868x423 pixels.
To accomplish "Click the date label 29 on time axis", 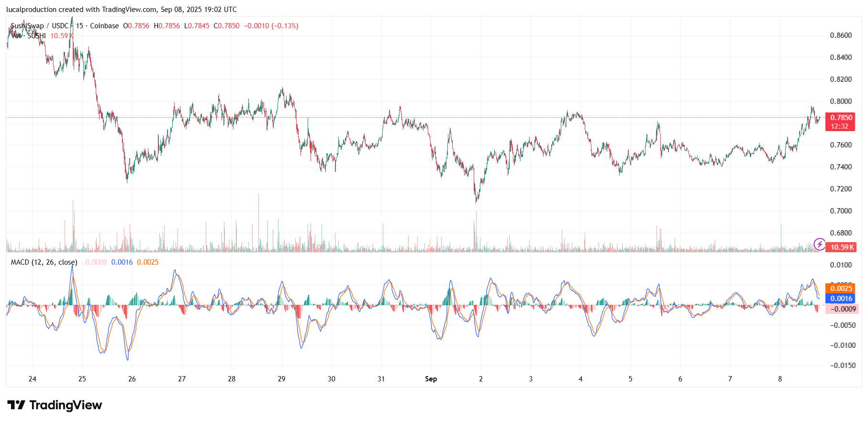I will tap(282, 379).
